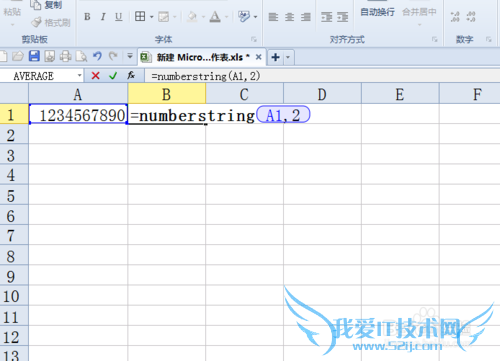Select column A header
The width and height of the screenshot is (500, 361).
(x=78, y=94)
